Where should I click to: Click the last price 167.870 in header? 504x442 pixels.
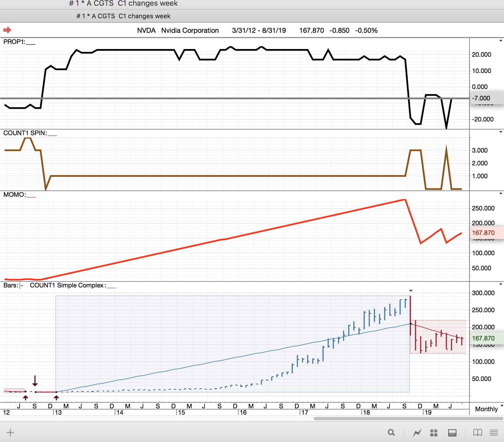pos(311,31)
